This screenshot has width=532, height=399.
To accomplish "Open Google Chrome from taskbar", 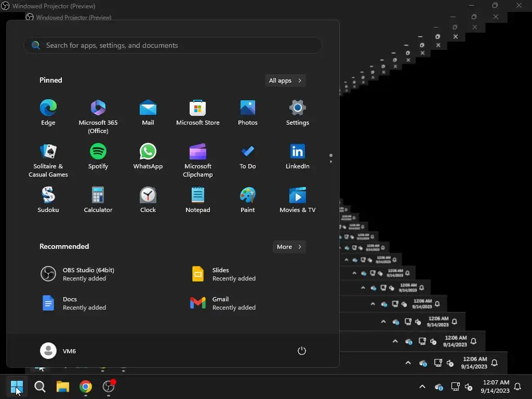I will point(86,387).
